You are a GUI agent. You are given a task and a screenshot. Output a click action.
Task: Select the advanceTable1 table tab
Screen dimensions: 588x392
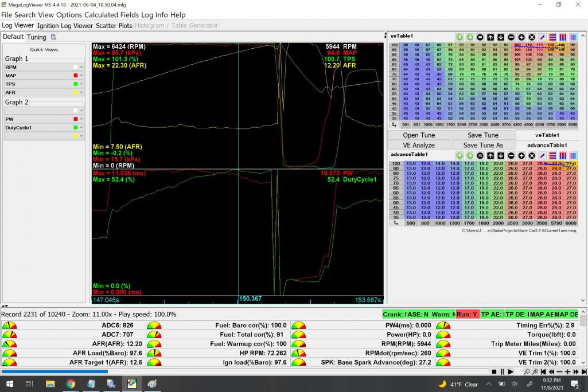(547, 145)
